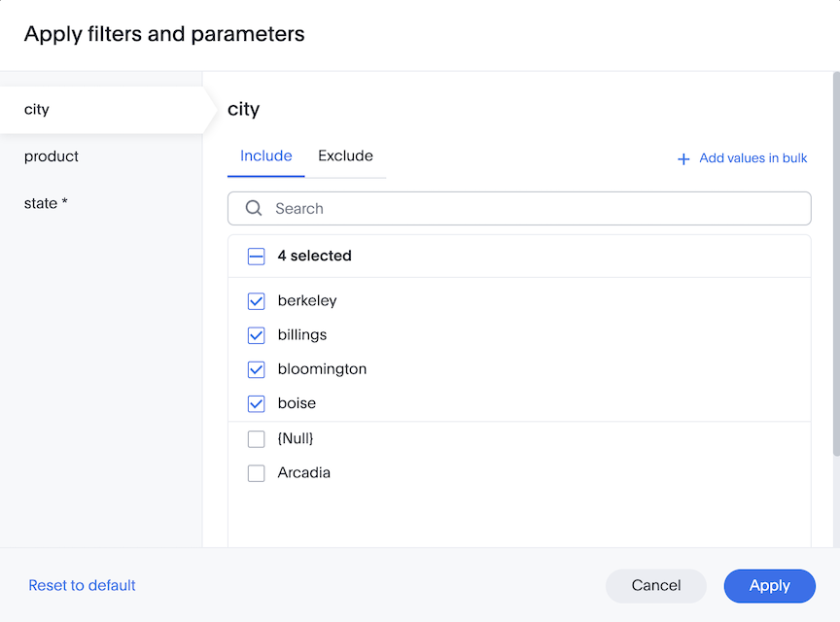Deselect the boise value
840x622 pixels.
tap(256, 403)
